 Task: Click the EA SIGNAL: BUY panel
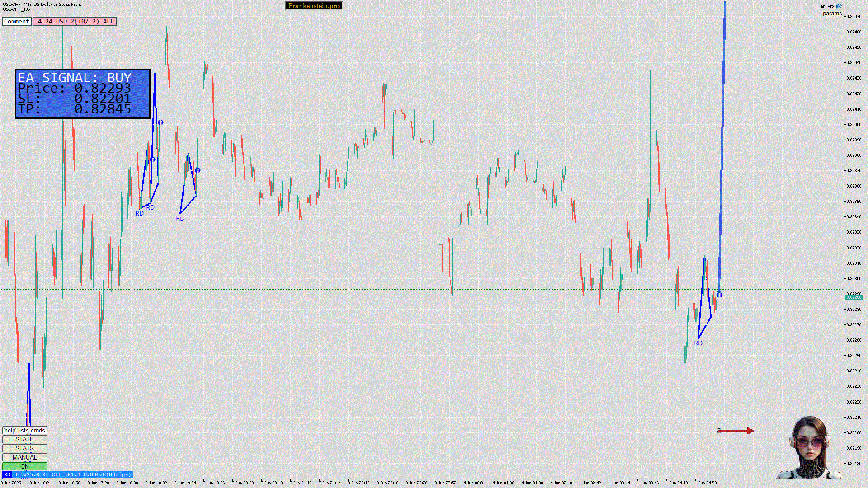tap(83, 94)
